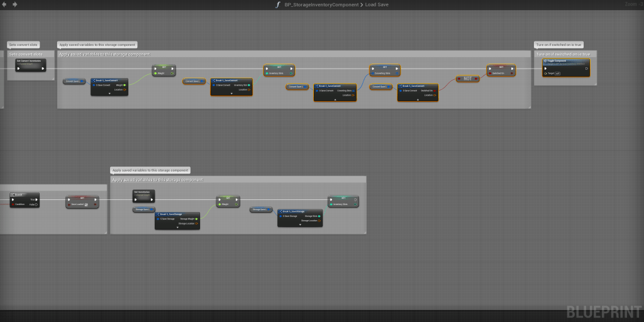Click the 'Sets convert slots' comment bubble

[x=23, y=45]
